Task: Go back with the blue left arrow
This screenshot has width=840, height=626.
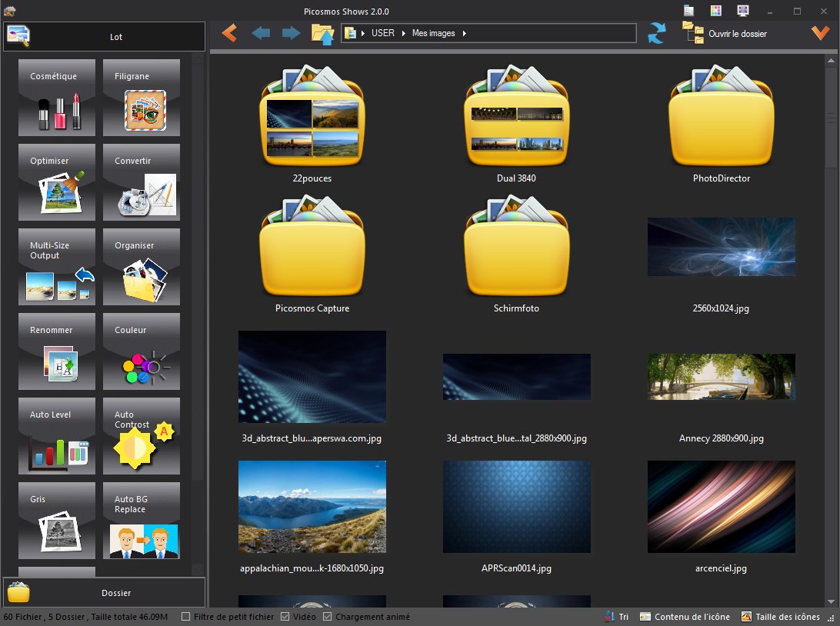Action: pos(261,33)
